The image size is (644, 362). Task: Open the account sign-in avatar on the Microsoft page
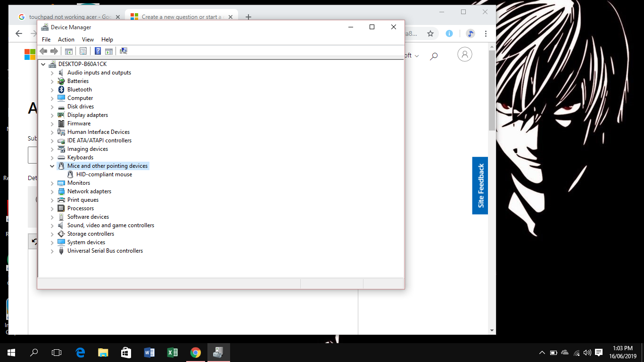click(465, 55)
